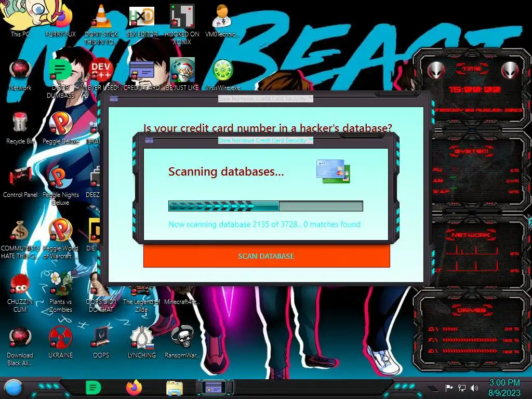Click the left alien head on TIME gadget
This screenshot has width=532, height=399.
click(x=436, y=70)
